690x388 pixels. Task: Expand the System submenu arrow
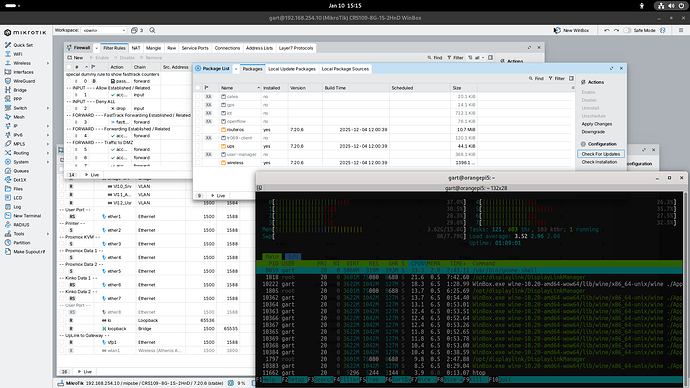48,162
